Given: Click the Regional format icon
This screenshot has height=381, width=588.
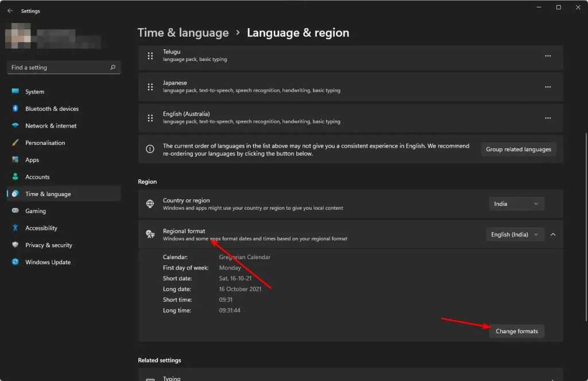Looking at the screenshot, I should point(150,234).
